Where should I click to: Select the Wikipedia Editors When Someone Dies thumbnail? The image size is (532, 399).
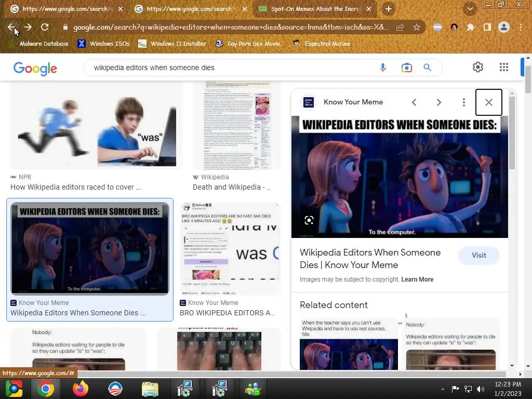pos(90,248)
